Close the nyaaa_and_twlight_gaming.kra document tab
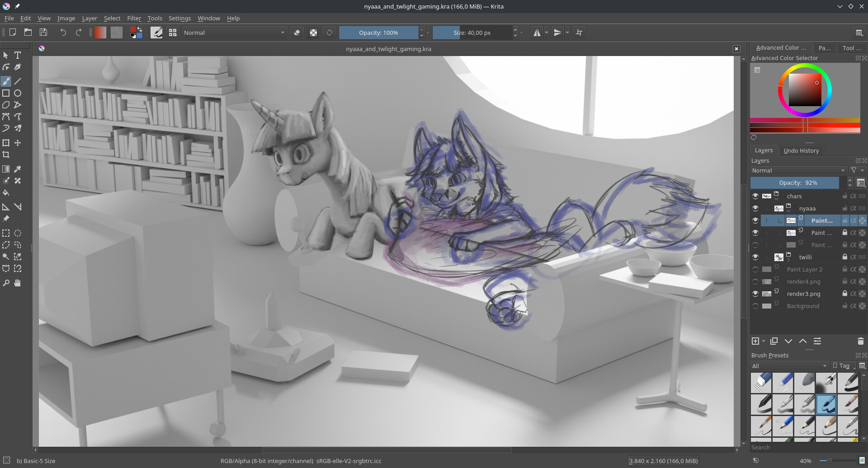 click(x=736, y=49)
